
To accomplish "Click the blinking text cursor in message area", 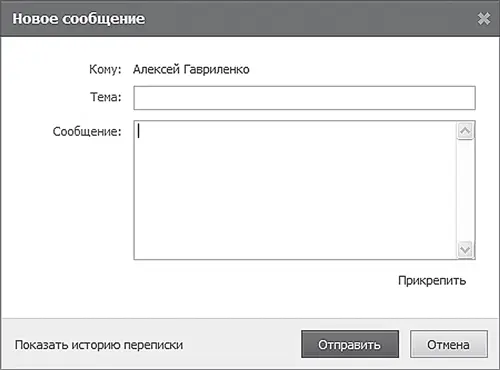I will click(x=139, y=131).
